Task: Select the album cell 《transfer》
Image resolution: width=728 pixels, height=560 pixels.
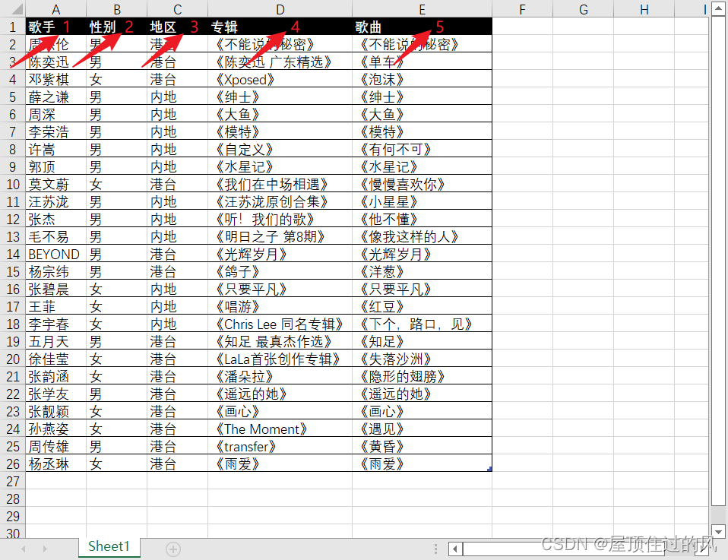Action: point(280,447)
